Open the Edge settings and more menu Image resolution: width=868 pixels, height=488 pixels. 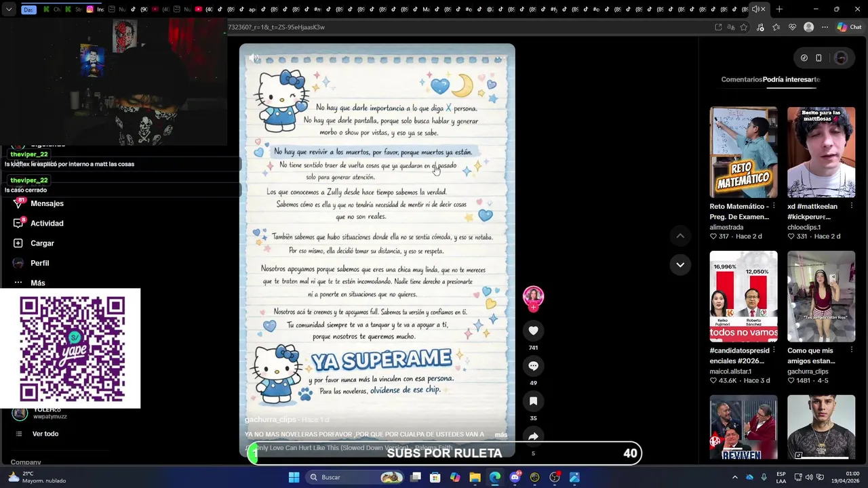click(x=825, y=27)
